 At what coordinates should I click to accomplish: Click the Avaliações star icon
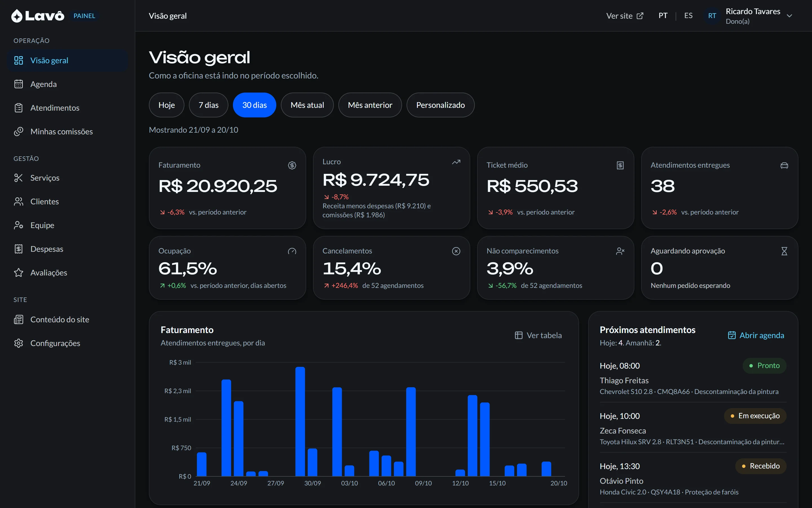coord(18,272)
